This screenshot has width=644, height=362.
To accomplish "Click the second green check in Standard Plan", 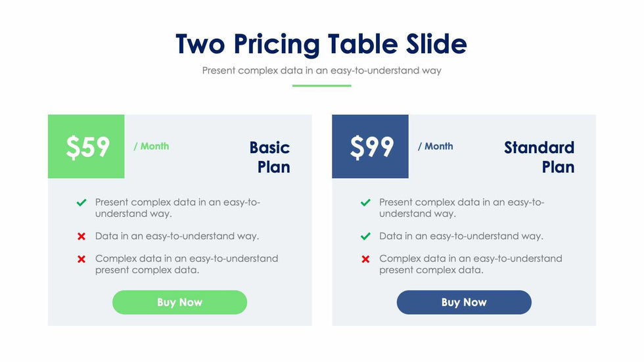I will [365, 237].
